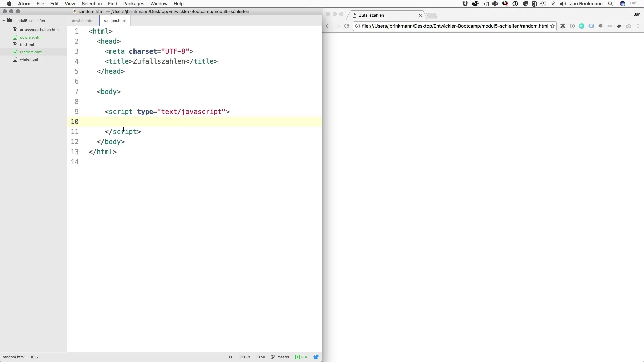The image size is (644, 362).
Task: Change the UTF-8 encoding selector
Action: (244, 357)
